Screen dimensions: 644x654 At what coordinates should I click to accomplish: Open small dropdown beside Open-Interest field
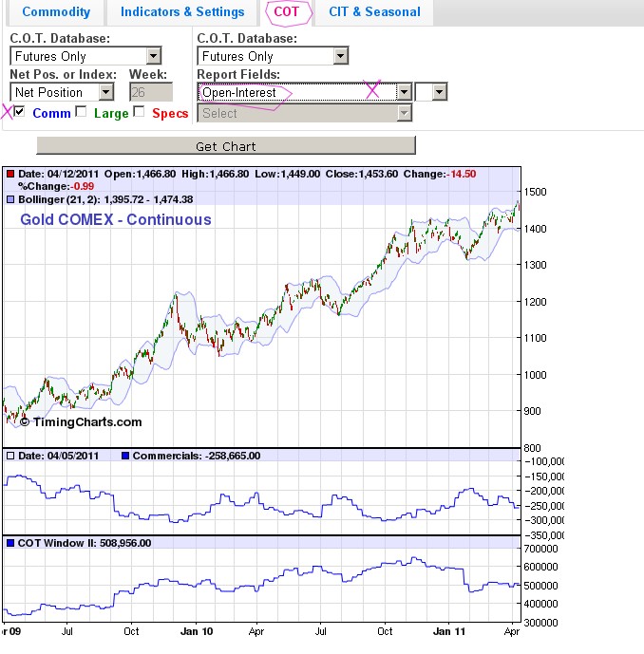pyautogui.click(x=431, y=92)
